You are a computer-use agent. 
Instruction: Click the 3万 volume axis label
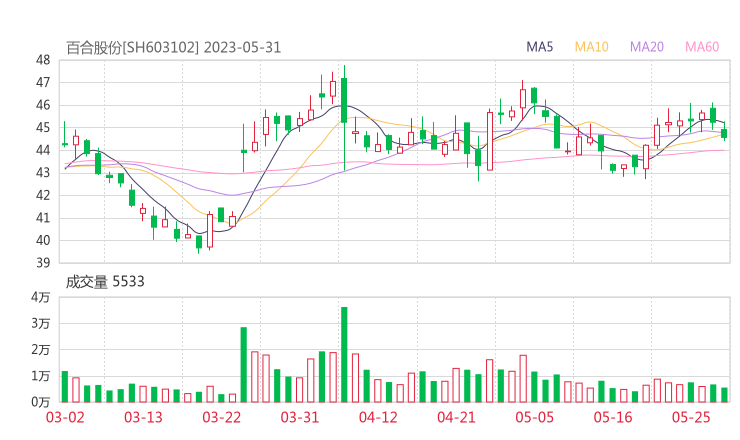[x=41, y=324]
